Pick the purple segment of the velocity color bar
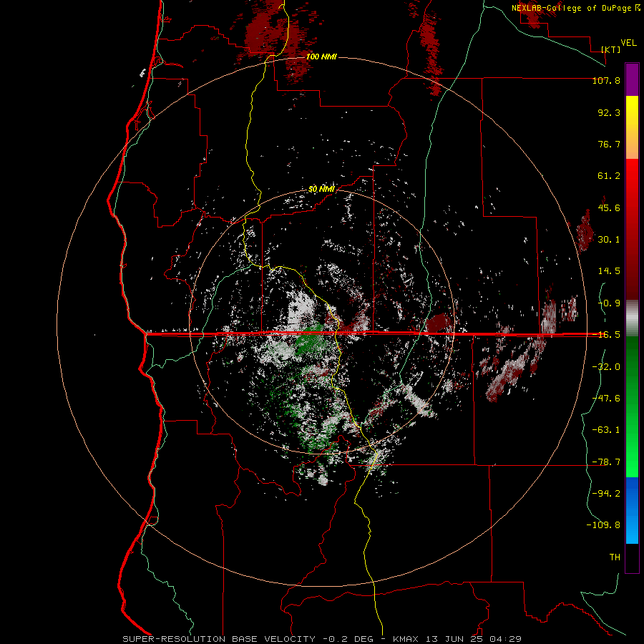The image size is (644, 644). 632,79
